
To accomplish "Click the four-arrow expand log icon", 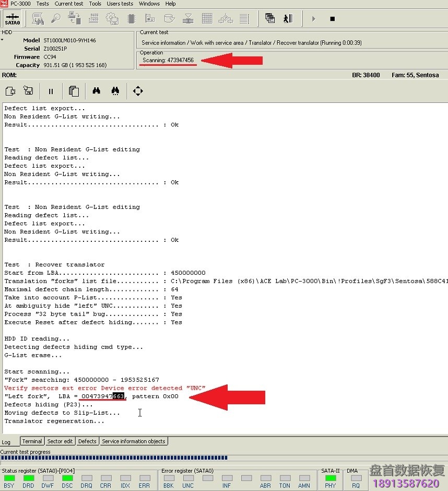I will coord(138,91).
